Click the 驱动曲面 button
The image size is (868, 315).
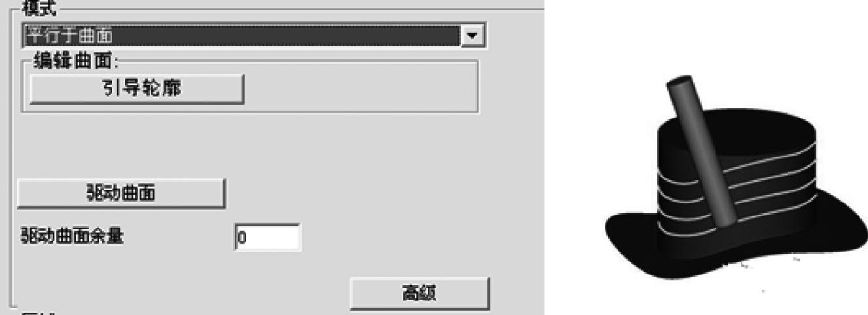[120, 193]
